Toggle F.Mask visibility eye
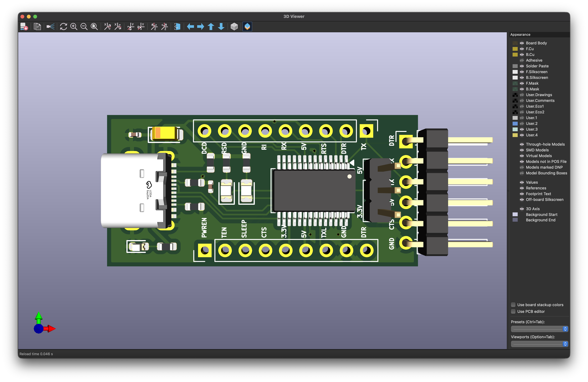The height and width of the screenshot is (382, 588). [522, 83]
